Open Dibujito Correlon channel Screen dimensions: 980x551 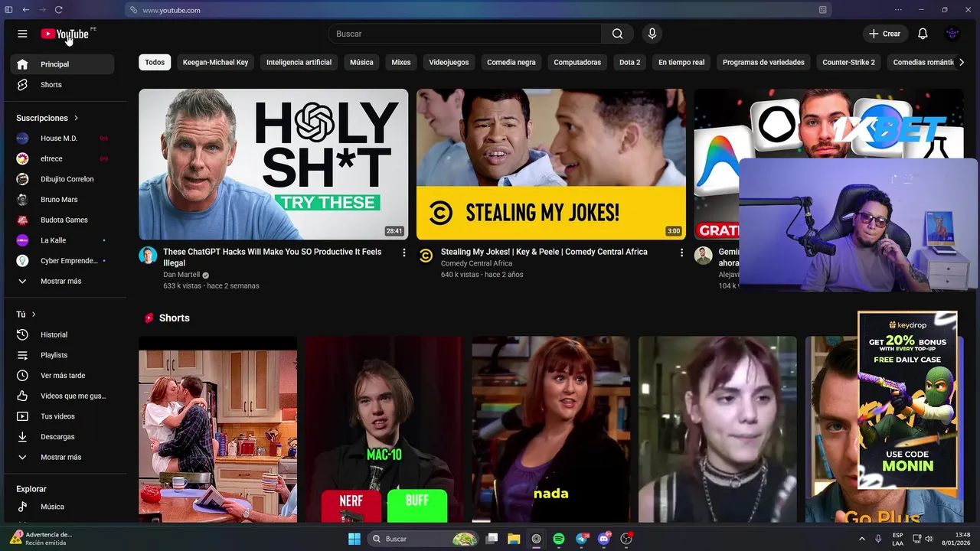click(63, 179)
